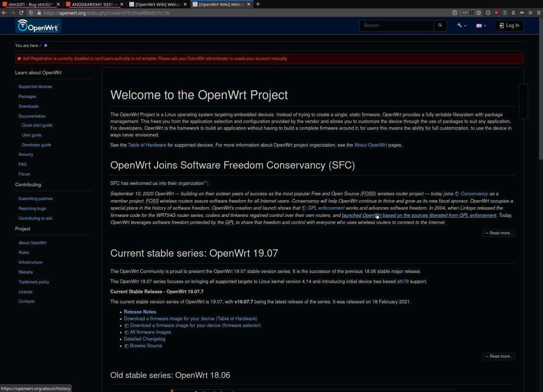Screen dimensions: 543x392
Task: Toggle reader view in address bar
Action: [x=455, y=13]
